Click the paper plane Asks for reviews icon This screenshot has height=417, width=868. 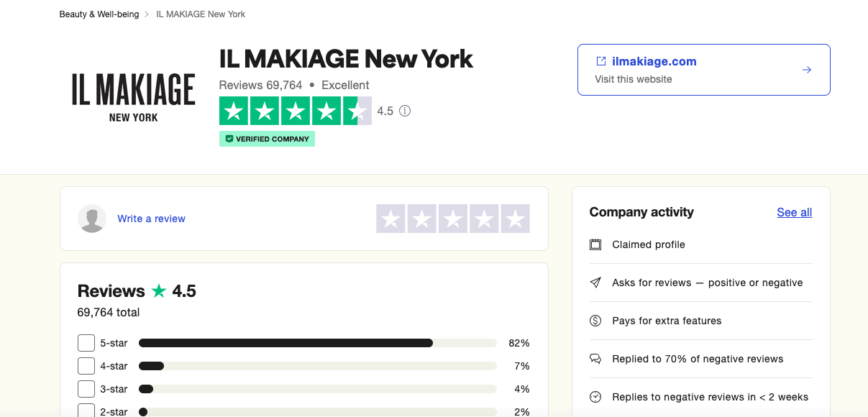(x=595, y=283)
